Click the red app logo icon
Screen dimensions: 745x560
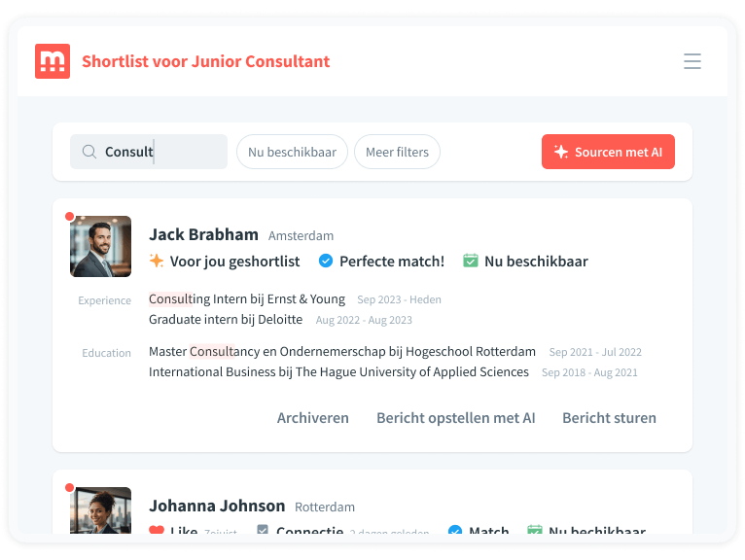[53, 61]
